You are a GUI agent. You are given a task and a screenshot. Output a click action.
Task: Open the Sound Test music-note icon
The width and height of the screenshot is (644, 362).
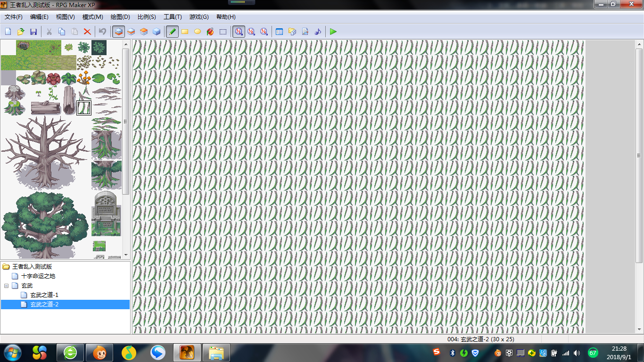pyautogui.click(x=318, y=32)
